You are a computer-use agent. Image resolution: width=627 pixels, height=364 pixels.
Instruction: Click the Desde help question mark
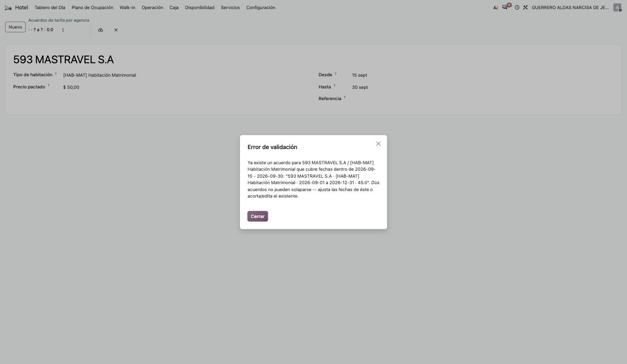[x=335, y=74]
